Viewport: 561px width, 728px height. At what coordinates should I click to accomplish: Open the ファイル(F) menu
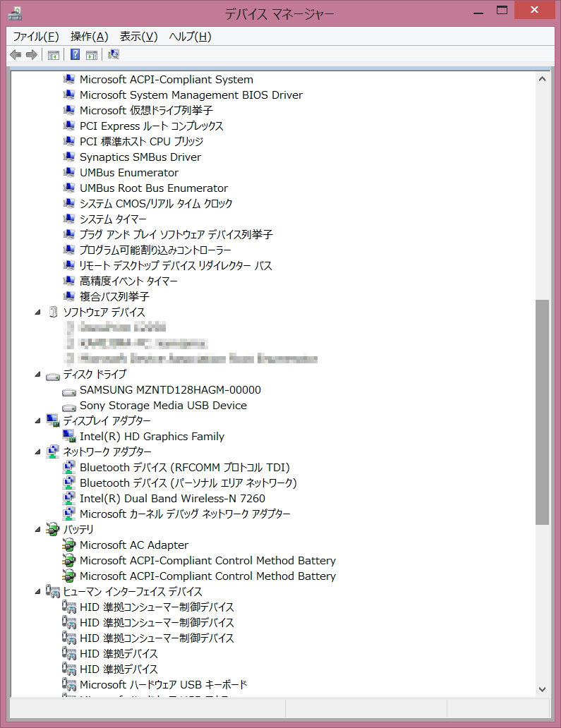(36, 37)
